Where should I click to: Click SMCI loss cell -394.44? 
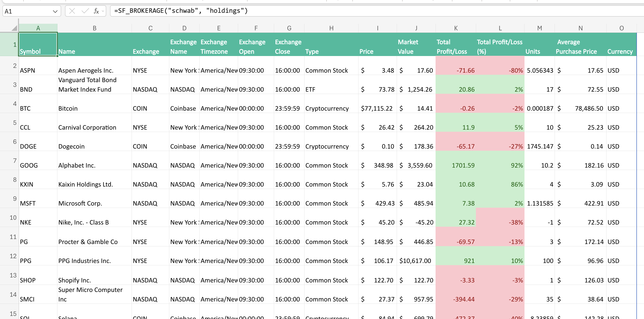tap(456, 295)
